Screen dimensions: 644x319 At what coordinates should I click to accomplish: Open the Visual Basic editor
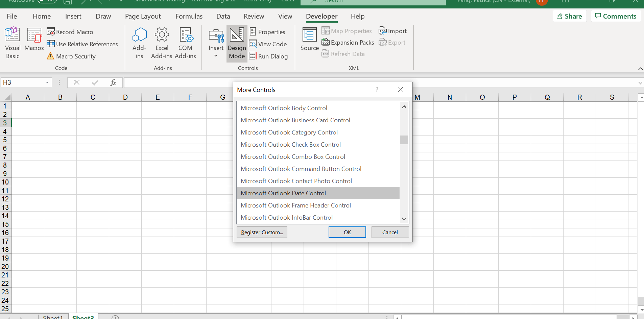[13, 43]
